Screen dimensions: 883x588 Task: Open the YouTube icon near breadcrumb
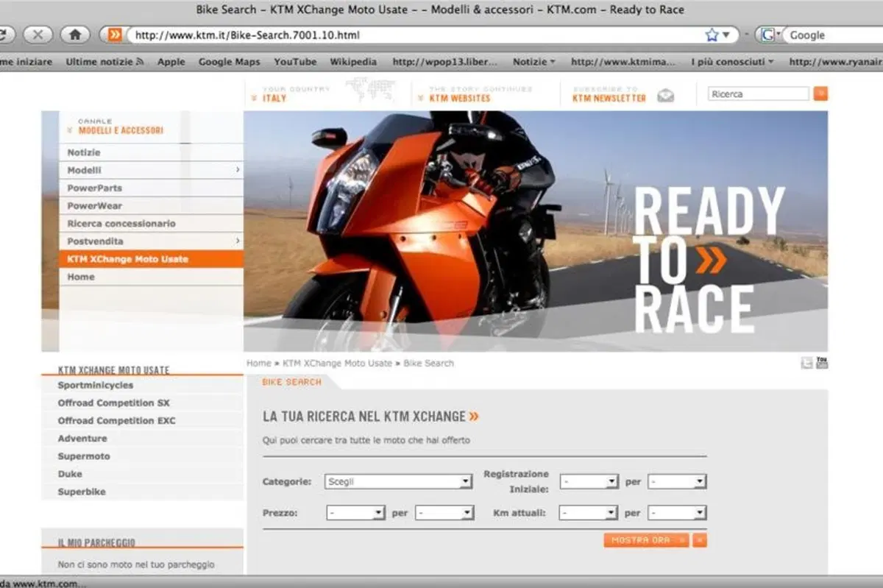[822, 362]
